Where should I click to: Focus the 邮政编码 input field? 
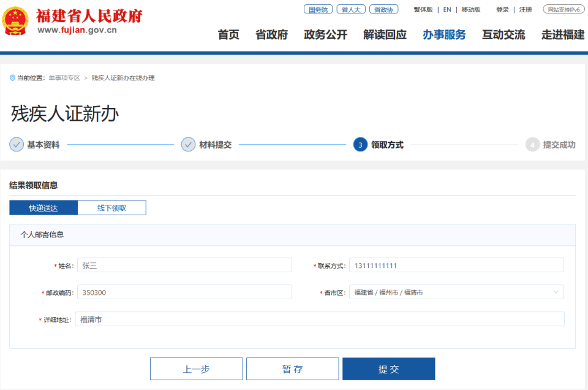(184, 292)
